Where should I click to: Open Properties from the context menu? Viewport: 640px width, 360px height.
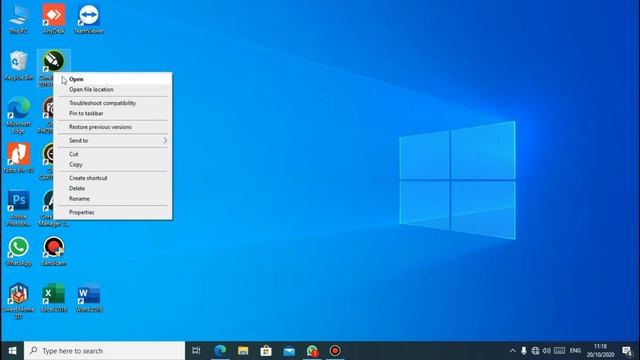click(x=113, y=212)
